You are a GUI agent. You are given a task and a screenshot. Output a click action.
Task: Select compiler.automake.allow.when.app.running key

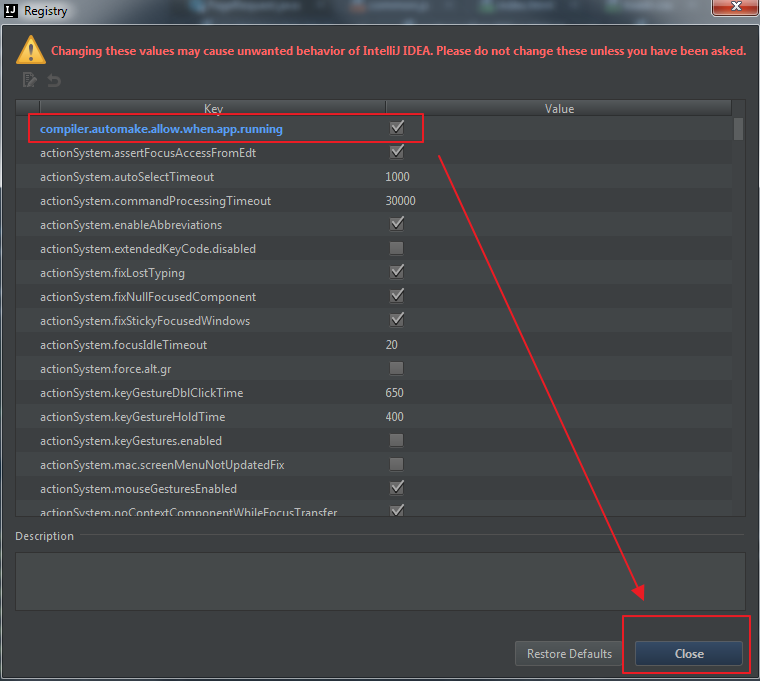click(161, 129)
